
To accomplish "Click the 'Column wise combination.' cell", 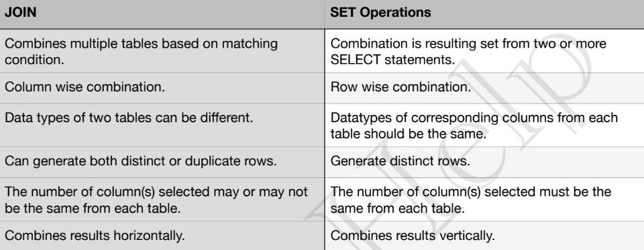I will point(162,88).
